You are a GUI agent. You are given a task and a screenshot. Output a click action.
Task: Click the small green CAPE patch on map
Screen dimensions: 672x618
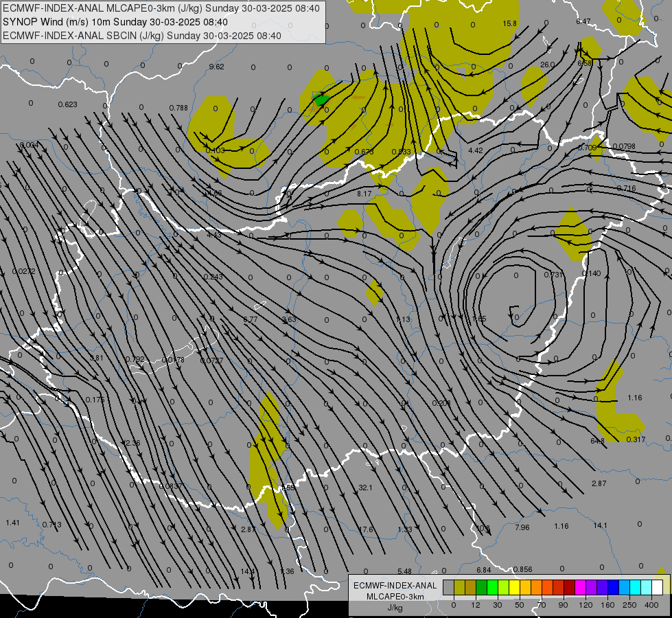321,100
